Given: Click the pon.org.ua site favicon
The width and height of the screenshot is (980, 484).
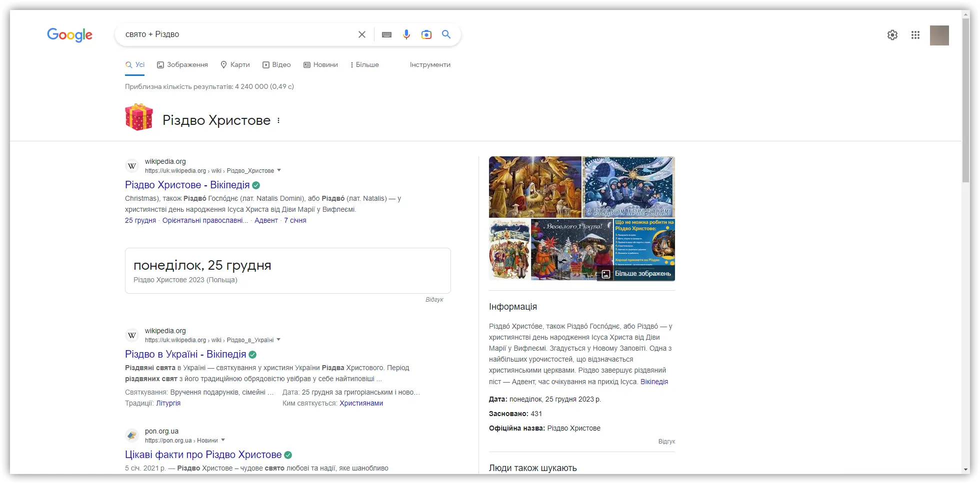Looking at the screenshot, I should (132, 436).
